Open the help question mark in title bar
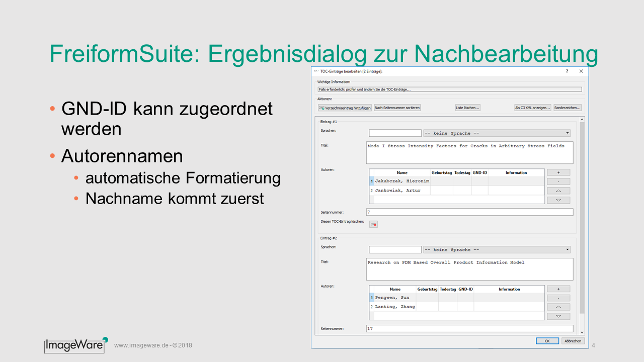 [567, 71]
